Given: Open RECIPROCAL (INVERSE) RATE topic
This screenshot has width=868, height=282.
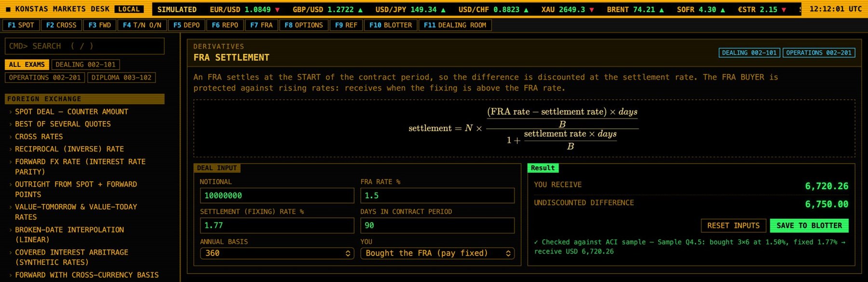Looking at the screenshot, I should [x=69, y=149].
